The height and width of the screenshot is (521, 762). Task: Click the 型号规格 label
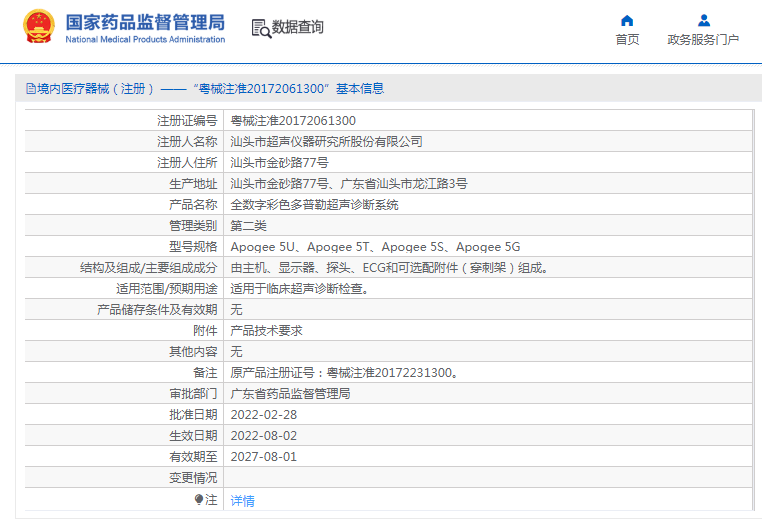pos(193,247)
